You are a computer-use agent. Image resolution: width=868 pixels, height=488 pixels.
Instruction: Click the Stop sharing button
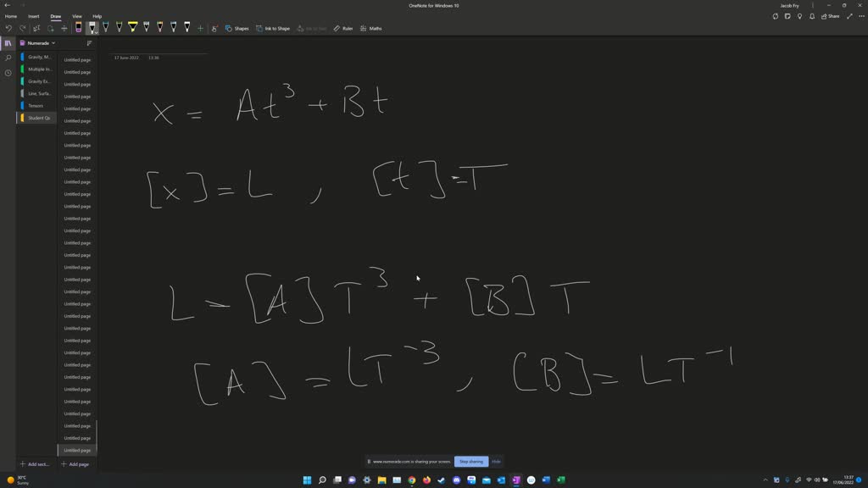[470, 462]
